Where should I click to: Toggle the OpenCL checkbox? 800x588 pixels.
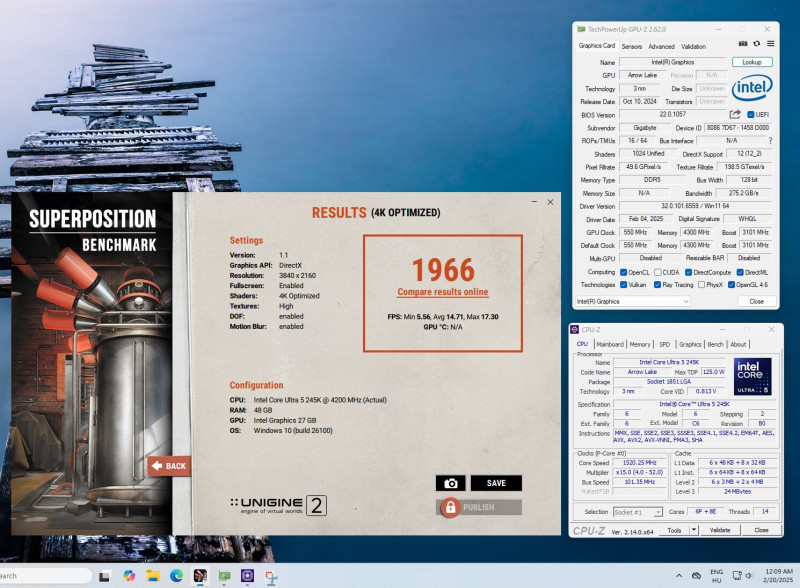(623, 272)
